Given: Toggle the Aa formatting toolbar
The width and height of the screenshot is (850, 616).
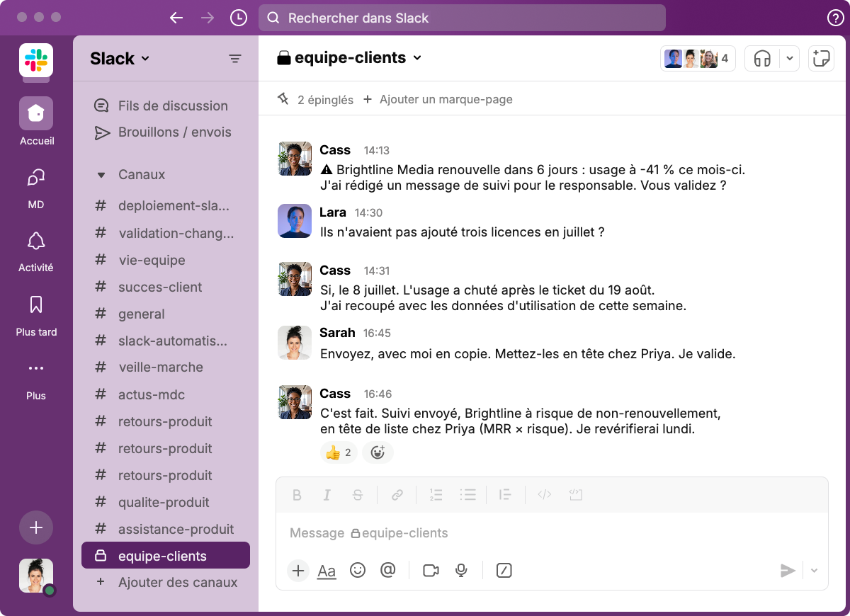Looking at the screenshot, I should click(x=327, y=571).
